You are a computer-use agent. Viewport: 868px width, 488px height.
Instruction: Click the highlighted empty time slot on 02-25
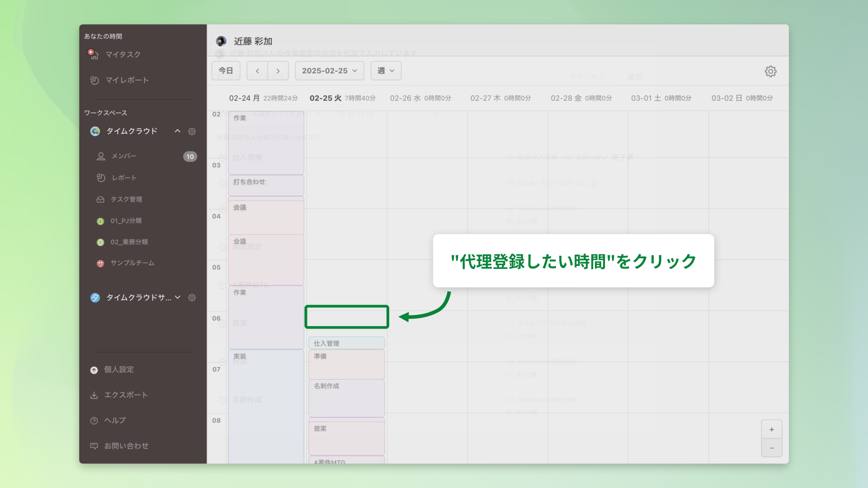[x=347, y=317]
